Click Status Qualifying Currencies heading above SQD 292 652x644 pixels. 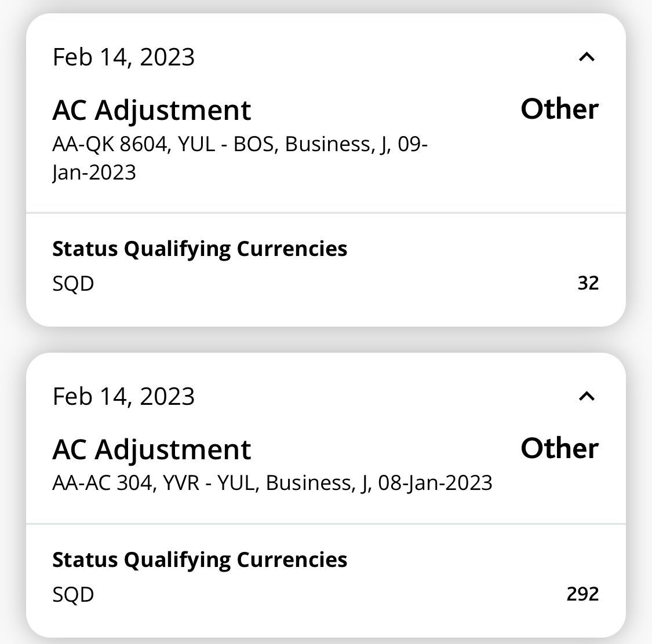(x=200, y=559)
